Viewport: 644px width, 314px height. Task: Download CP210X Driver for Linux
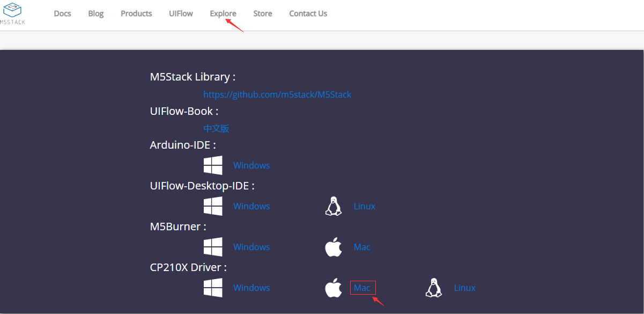tap(465, 288)
